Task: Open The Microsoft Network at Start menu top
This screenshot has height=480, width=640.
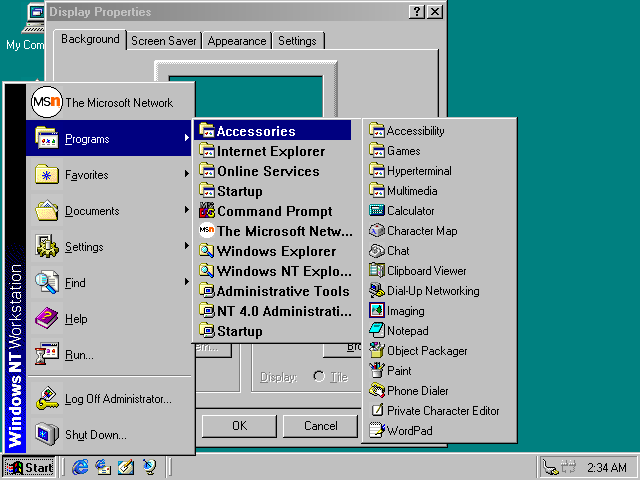Action: coord(109,102)
